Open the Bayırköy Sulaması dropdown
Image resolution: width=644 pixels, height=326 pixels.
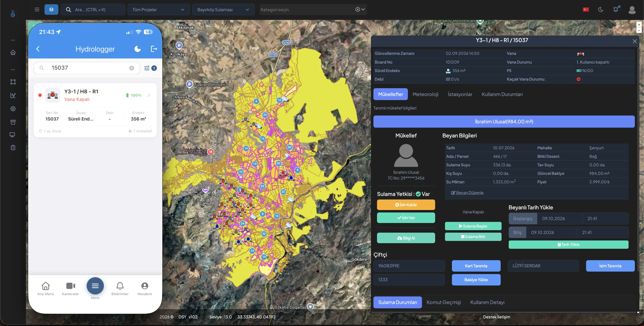tap(223, 9)
